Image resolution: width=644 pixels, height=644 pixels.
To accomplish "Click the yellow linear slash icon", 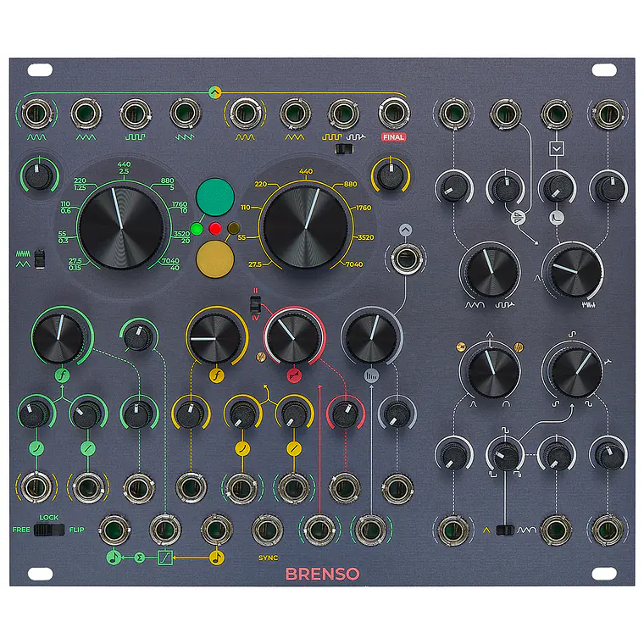I will coord(294,448).
